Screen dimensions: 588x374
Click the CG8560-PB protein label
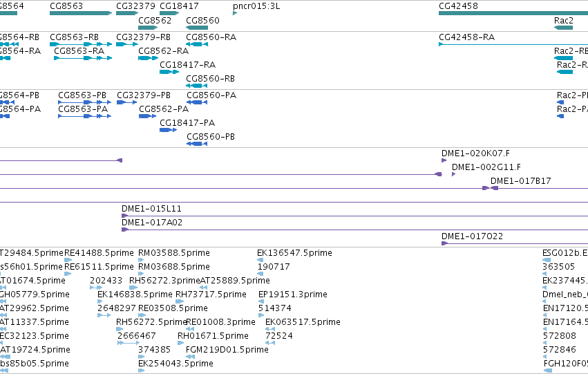211,137
